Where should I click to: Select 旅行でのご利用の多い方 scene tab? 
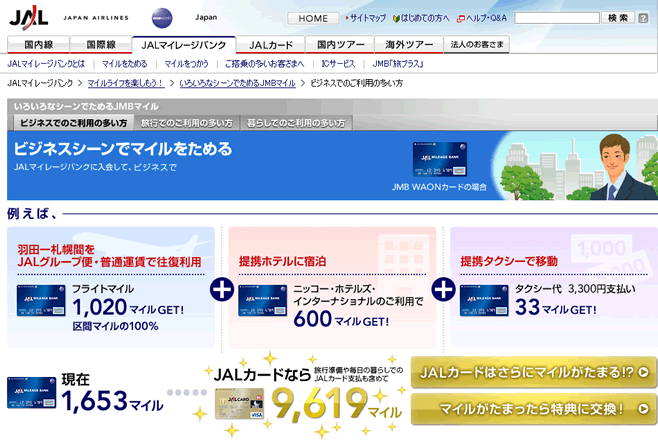(187, 123)
